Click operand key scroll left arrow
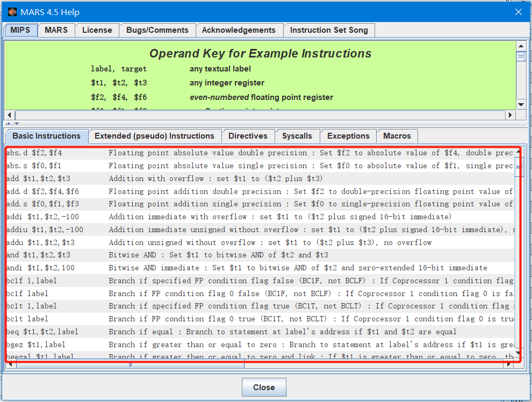Image resolution: width=532 pixels, height=402 pixels. click(10, 115)
